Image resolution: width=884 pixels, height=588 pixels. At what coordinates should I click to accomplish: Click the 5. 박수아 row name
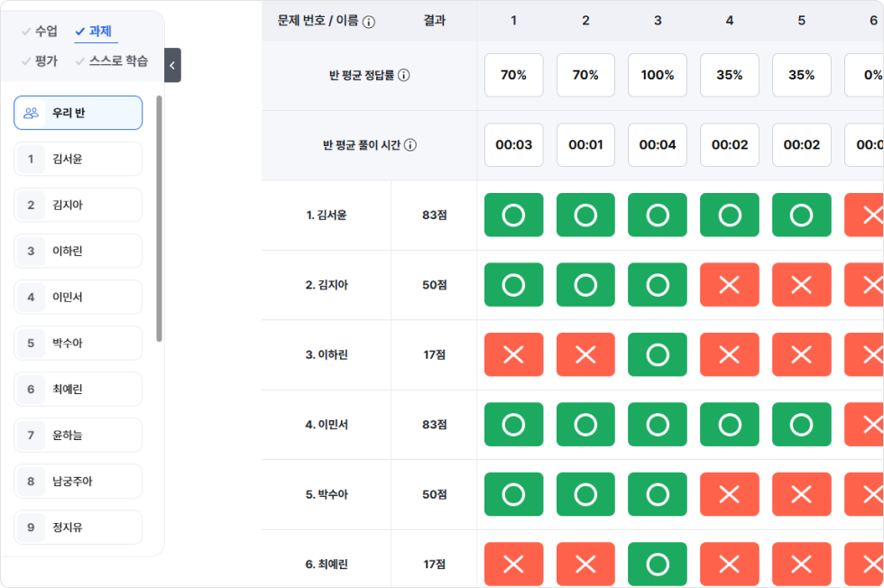pos(327,494)
